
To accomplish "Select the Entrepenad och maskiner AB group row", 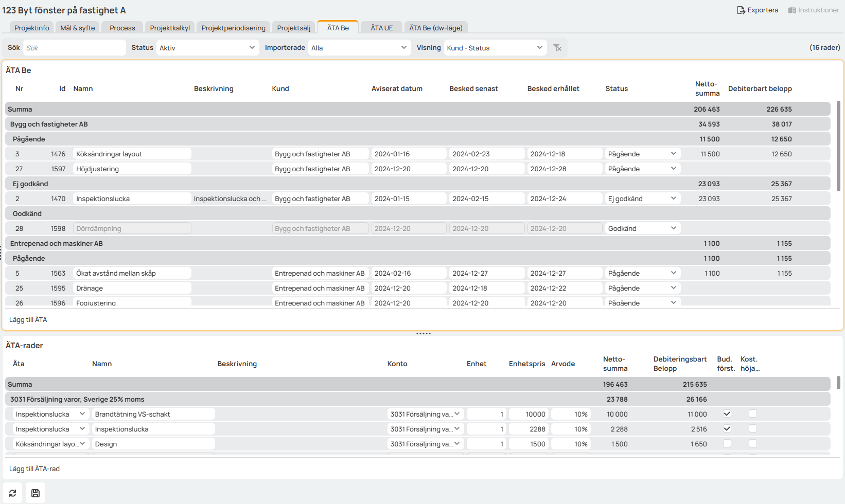I will pyautogui.click(x=417, y=243).
